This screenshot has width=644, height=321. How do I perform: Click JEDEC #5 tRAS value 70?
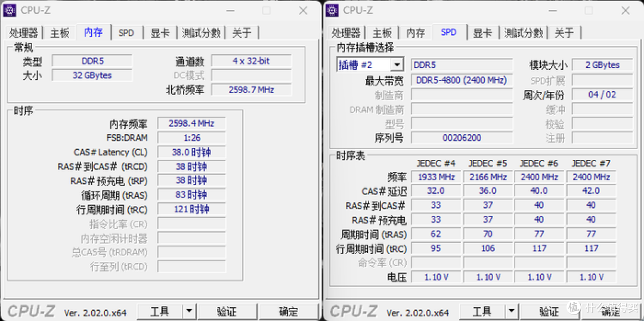(x=488, y=234)
